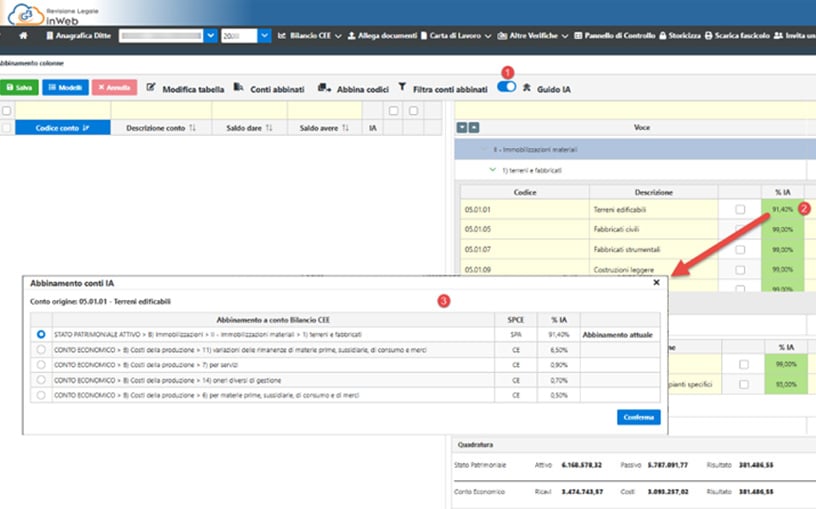
Task: Sort by Saldo dare column
Action: 249,128
